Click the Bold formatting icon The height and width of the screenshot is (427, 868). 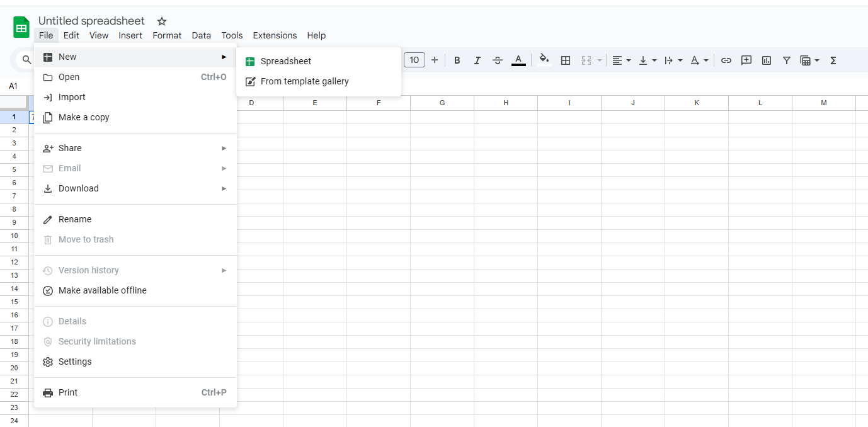[x=457, y=60]
